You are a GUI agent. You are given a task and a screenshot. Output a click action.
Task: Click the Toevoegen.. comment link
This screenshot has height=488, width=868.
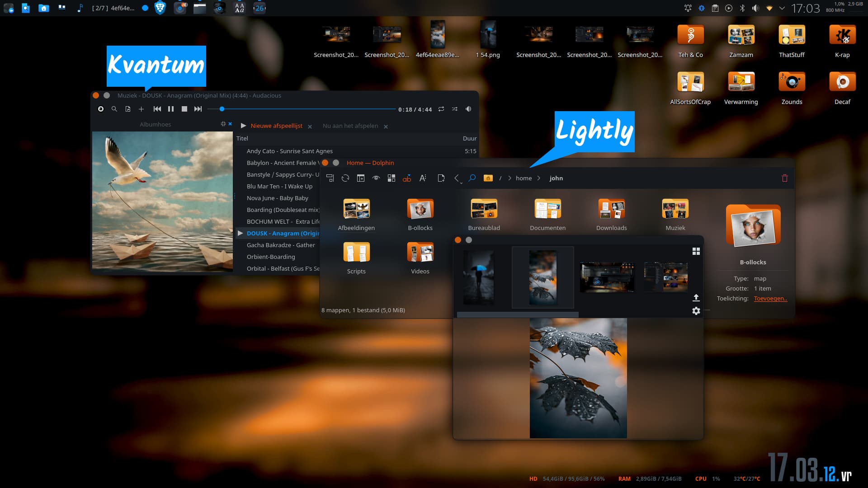click(770, 299)
